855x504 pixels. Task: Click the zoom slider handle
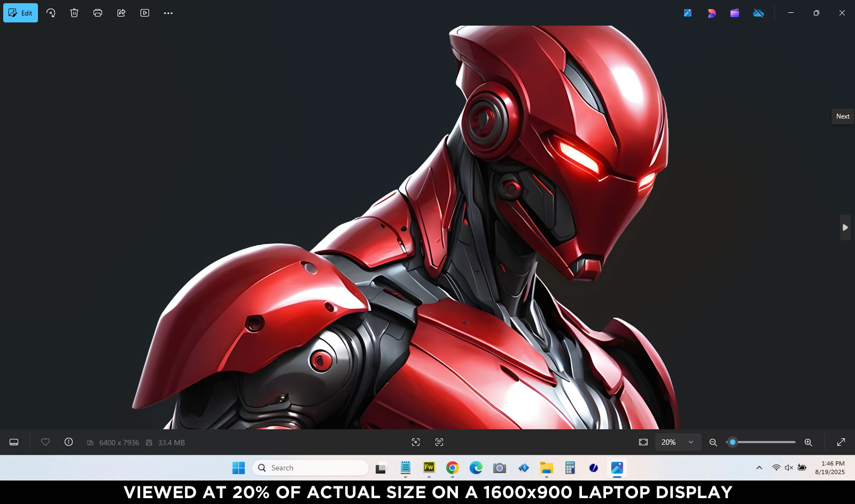pyautogui.click(x=733, y=442)
